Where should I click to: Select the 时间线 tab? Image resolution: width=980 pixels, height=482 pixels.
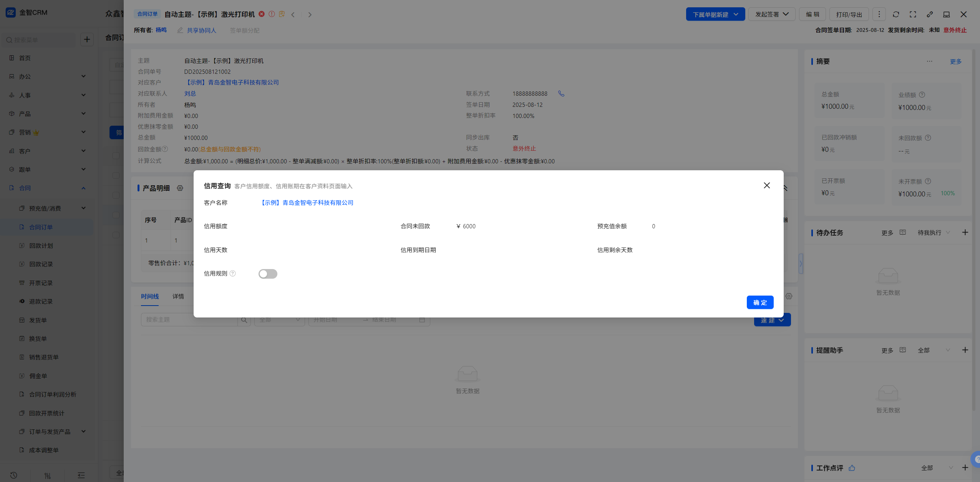click(150, 296)
